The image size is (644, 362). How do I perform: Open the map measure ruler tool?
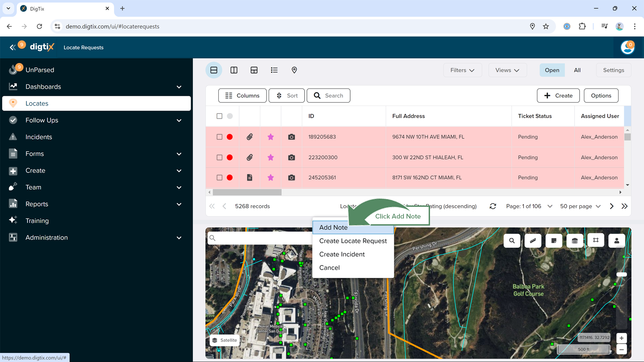tap(533, 241)
